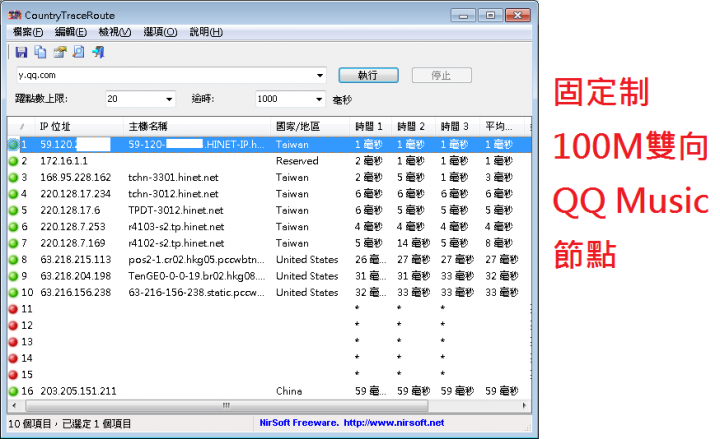
Task: Sort by 國家/地區 column header
Action: (309, 127)
